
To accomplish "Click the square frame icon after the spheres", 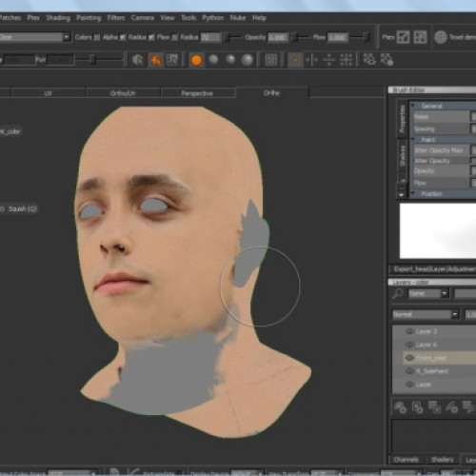I will pyautogui.click(x=271, y=60).
